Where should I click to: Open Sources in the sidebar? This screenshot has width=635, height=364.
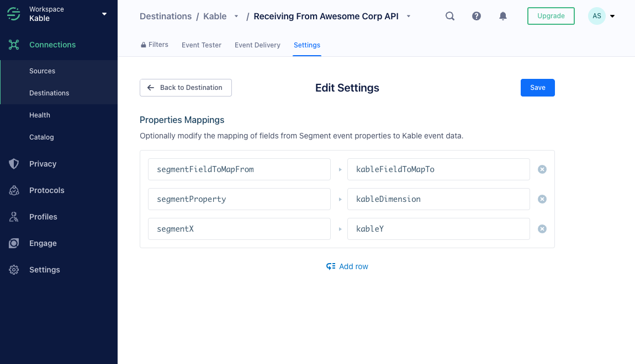[42, 71]
